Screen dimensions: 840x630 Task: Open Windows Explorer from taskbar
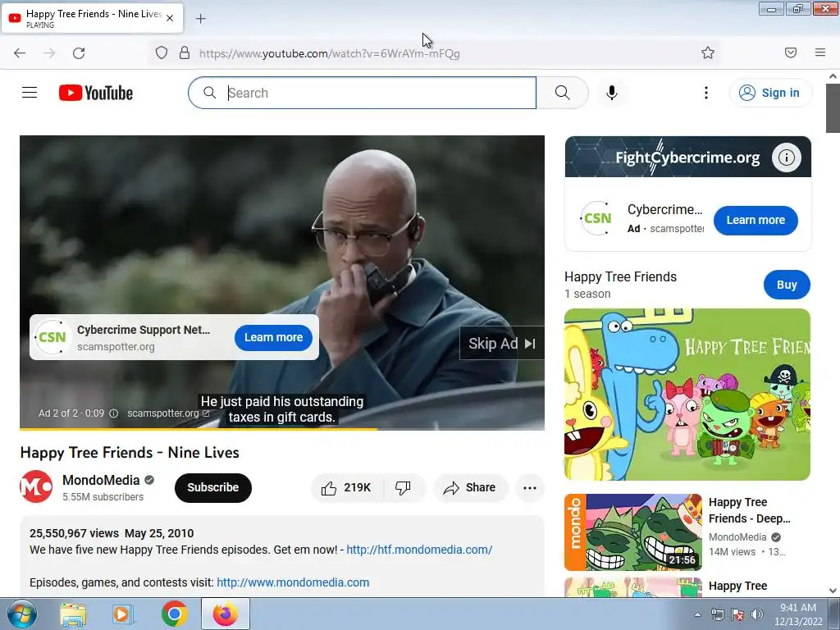click(73, 614)
